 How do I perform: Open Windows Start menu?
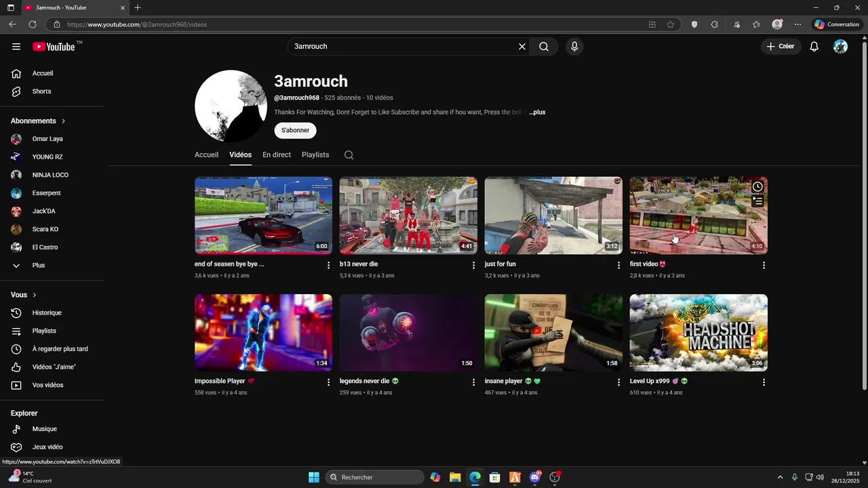pos(313,477)
